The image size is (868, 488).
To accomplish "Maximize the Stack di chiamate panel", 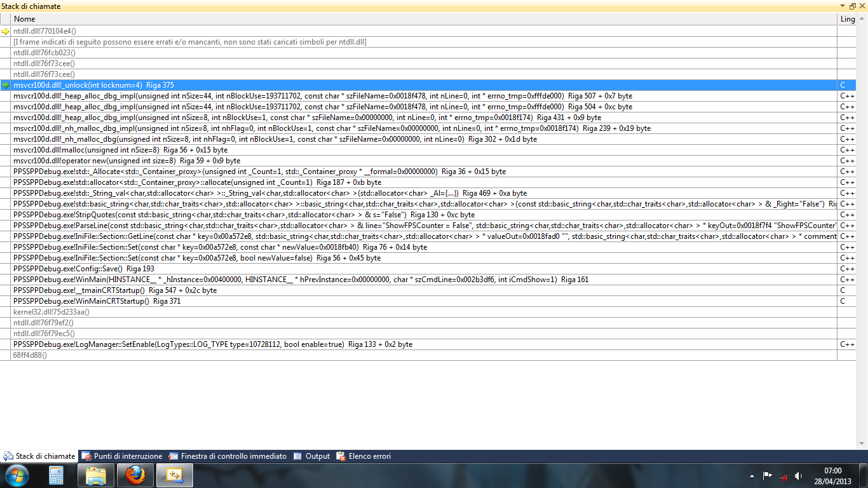I will pos(853,6).
